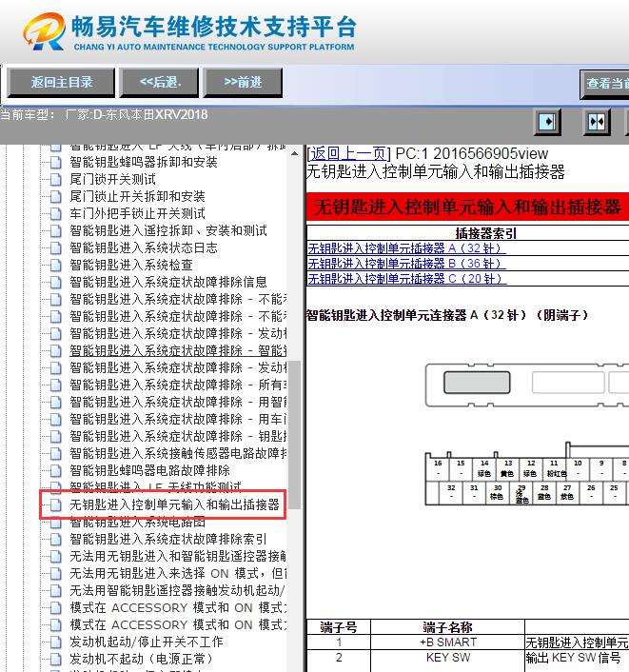This screenshot has height=672, width=629.
Task: Click page icon beside 智能钥匙蜂鸣器电路故障排除
Action: 56,471
